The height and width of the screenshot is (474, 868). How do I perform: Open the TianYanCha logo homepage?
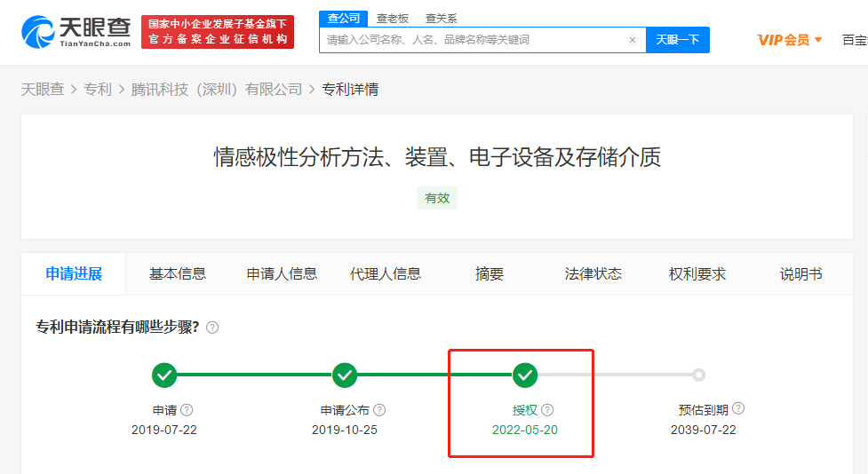(76, 32)
